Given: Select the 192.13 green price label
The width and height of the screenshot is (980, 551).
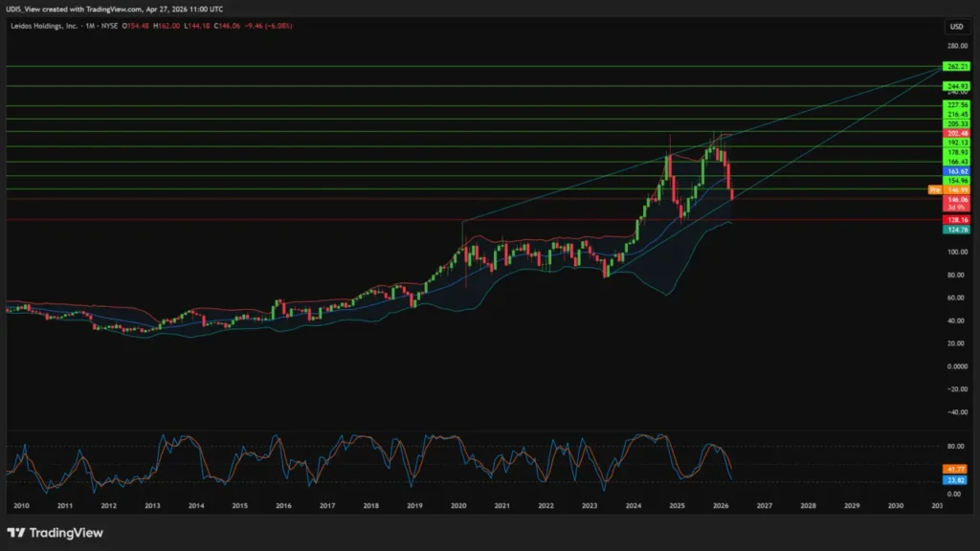Looking at the screenshot, I should tap(956, 143).
